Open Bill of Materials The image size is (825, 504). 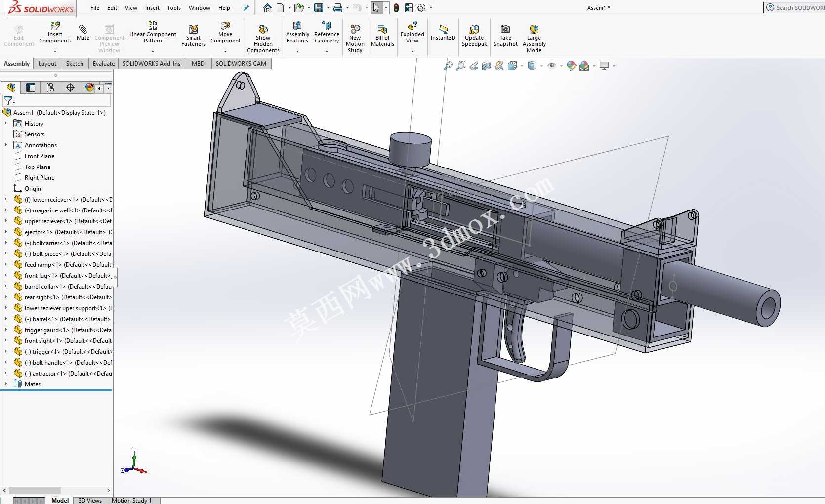coord(382,36)
